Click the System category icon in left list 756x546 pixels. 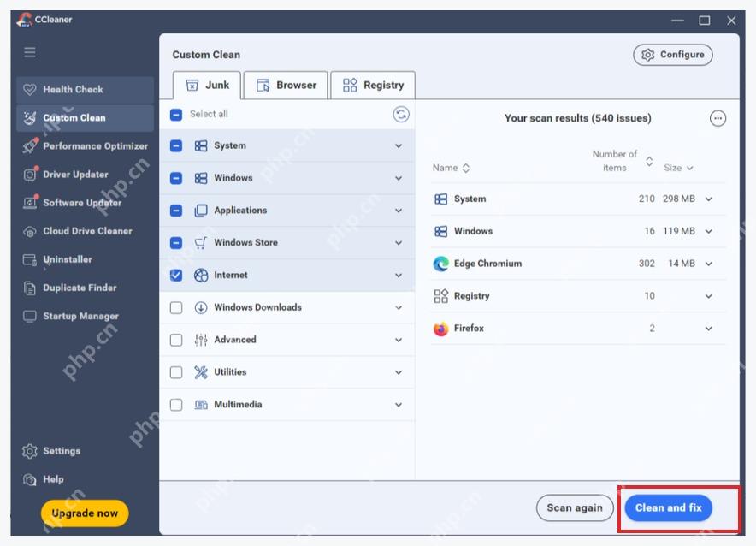[x=201, y=145]
